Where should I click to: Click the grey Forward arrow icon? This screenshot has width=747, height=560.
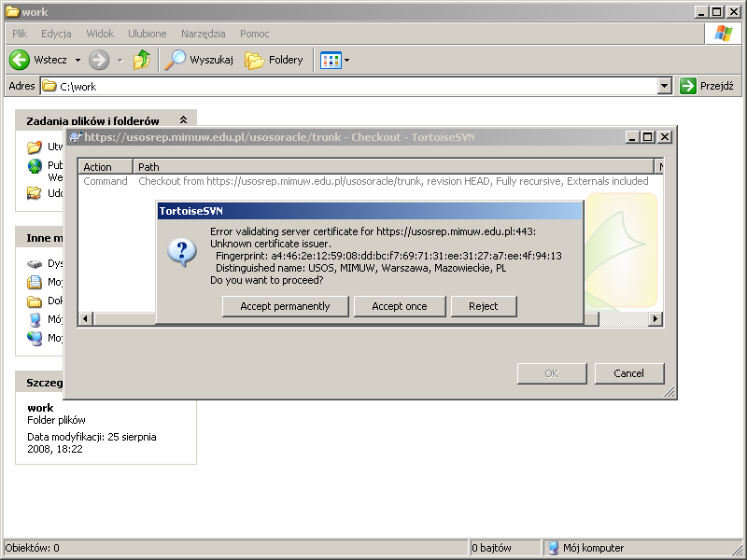[x=99, y=60]
